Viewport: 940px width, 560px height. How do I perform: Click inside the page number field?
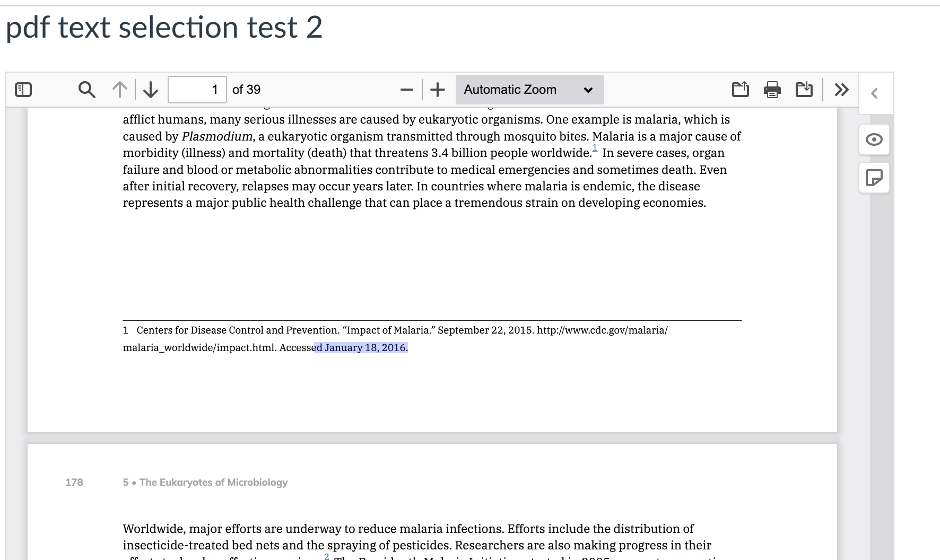click(197, 89)
